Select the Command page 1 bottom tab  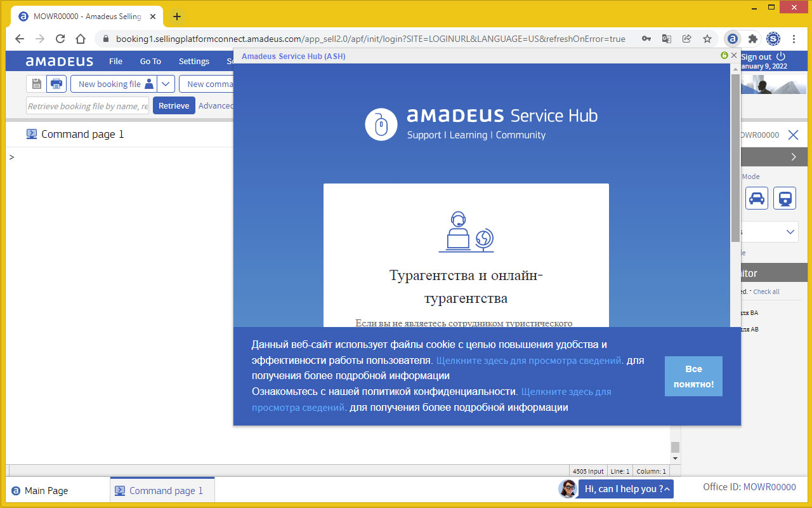coord(162,490)
